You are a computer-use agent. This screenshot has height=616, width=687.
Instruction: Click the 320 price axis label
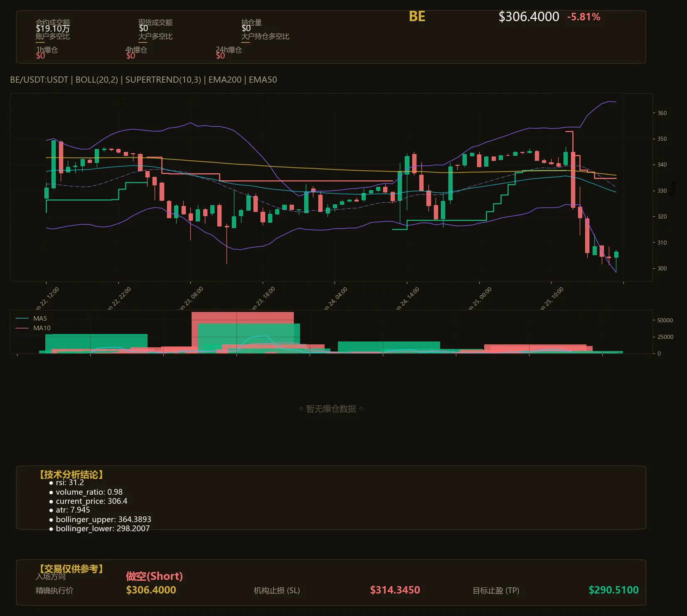[662, 216]
